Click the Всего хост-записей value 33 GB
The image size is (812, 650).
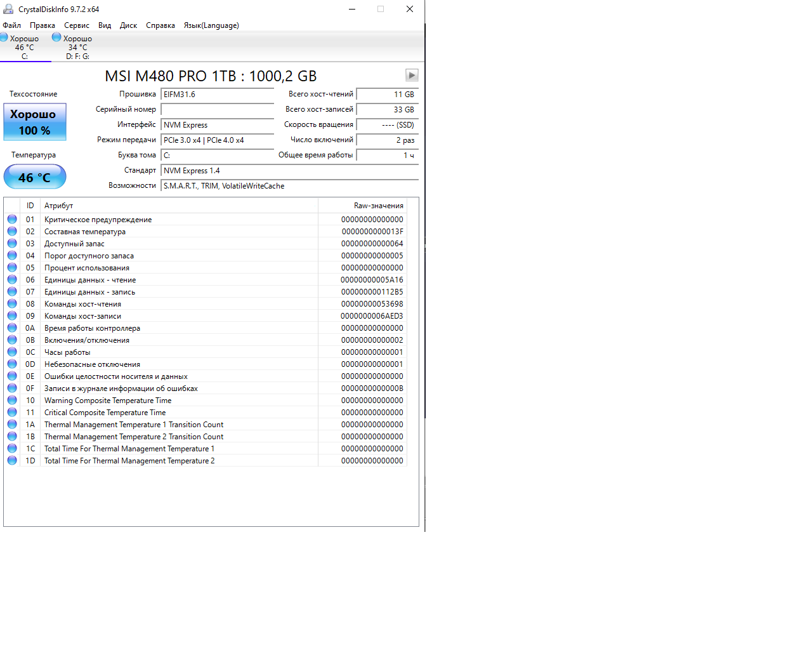tap(388, 110)
